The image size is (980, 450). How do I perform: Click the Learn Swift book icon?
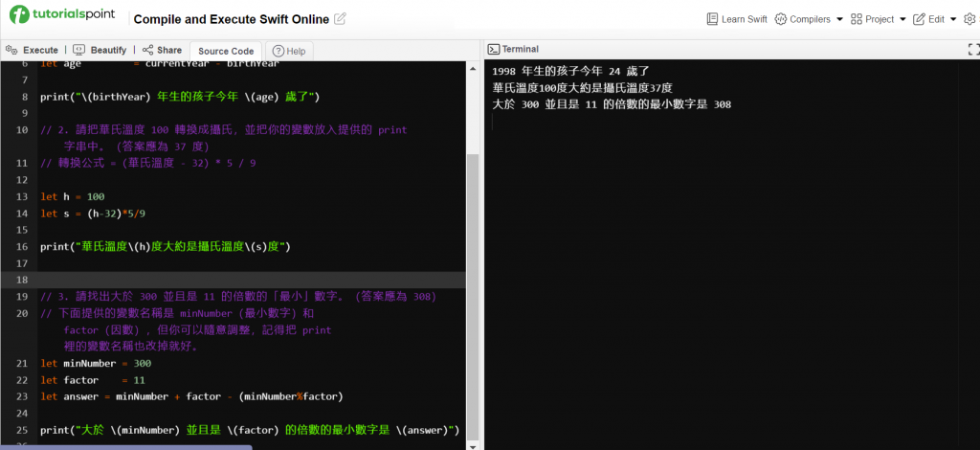coord(712,19)
